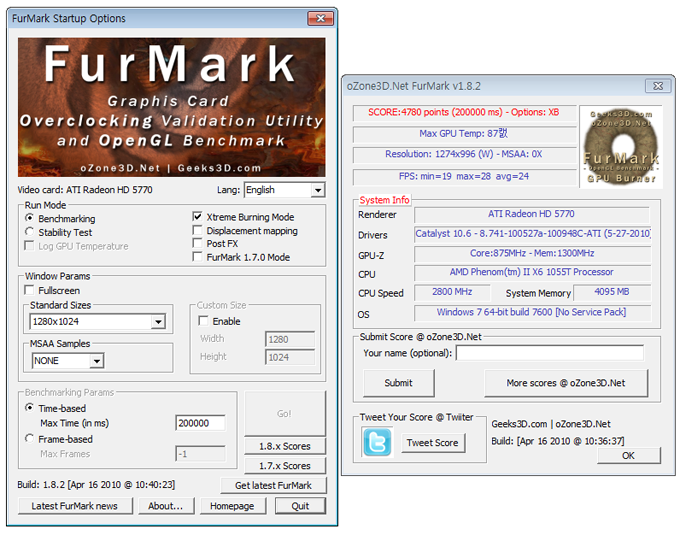Click CPU value AMD Phenom II X6 1055T
The height and width of the screenshot is (535, 680).
(x=533, y=272)
